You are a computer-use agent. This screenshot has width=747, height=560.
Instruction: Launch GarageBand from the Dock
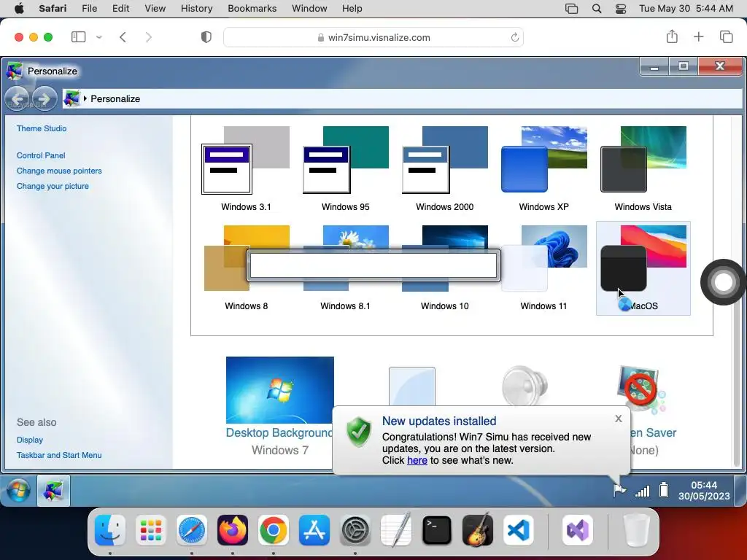477,529
